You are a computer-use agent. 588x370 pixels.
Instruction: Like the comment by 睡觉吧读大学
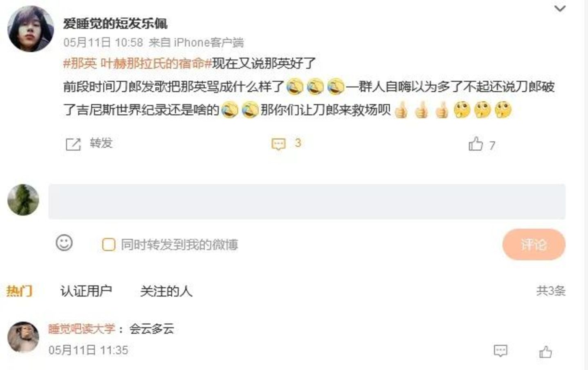[546, 351]
